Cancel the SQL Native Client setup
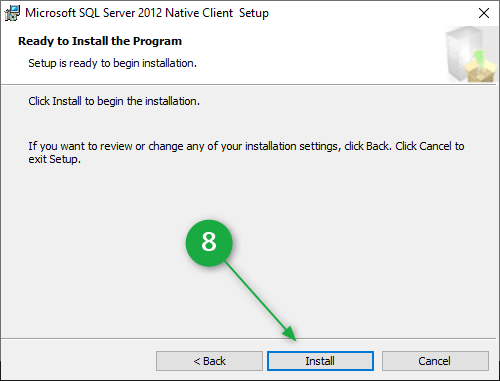The image size is (500, 381). point(435,361)
